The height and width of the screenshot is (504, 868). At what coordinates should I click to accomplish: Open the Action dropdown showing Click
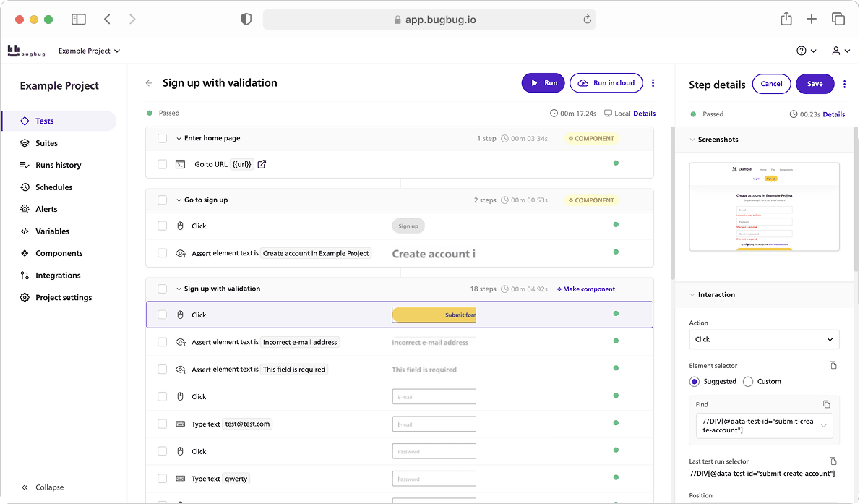[x=764, y=339]
